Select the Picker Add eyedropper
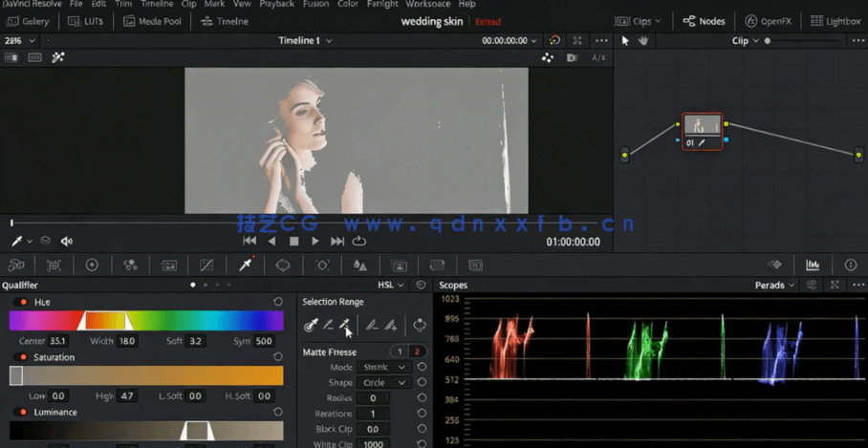The height and width of the screenshot is (448, 868). pos(345,325)
